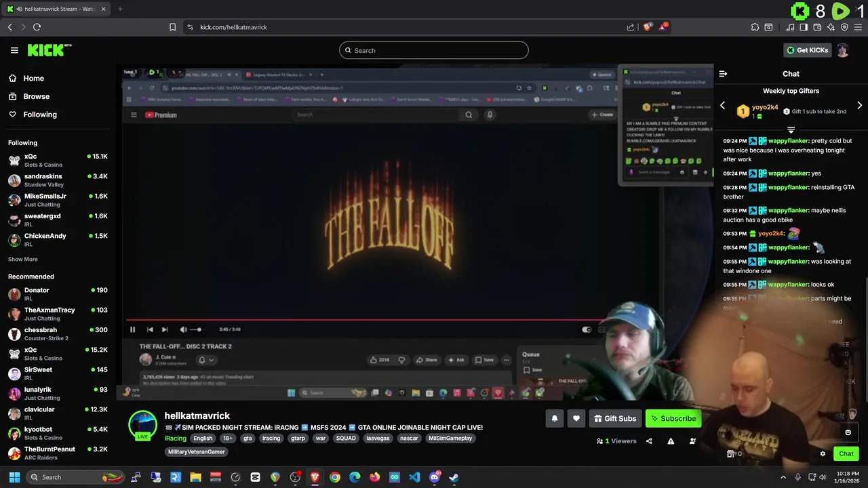Open Steam from the taskbar
This screenshot has height=488, width=868.
coord(454,477)
